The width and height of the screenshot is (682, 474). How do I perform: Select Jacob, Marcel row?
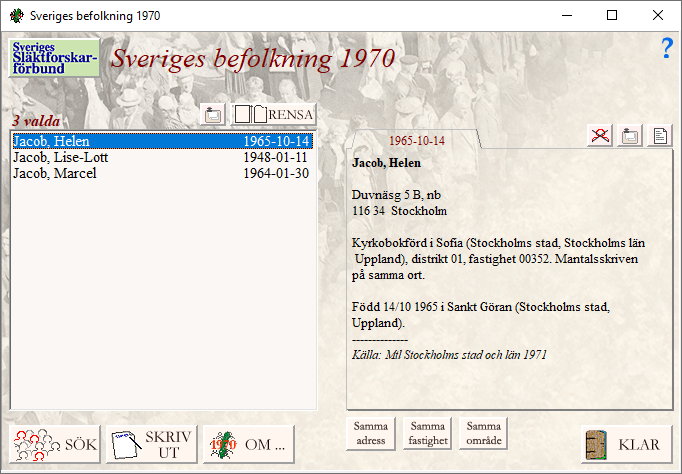tap(163, 174)
